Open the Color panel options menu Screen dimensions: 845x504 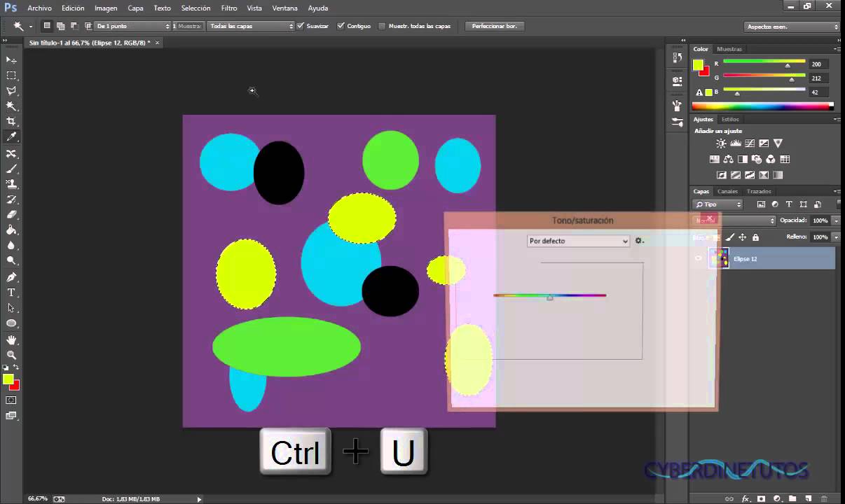point(837,49)
